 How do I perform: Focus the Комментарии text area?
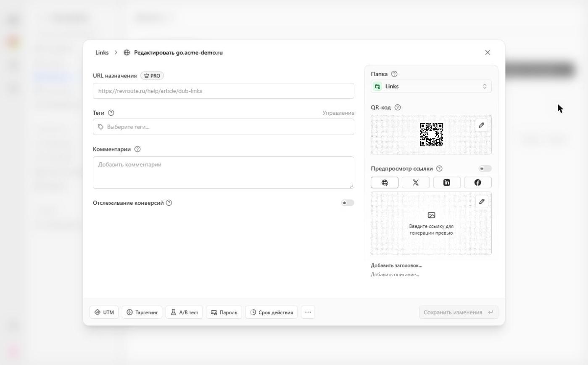tap(224, 173)
